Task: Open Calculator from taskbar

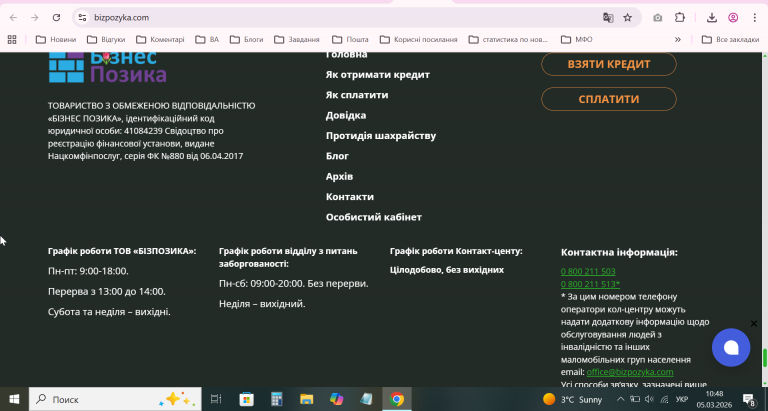Action: 277,399
